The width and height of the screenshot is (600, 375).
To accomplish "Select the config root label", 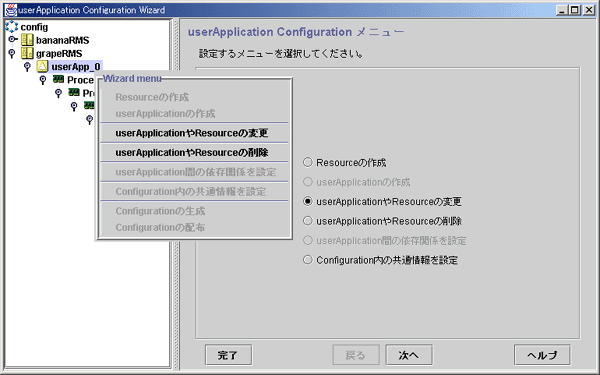I will coord(34,27).
